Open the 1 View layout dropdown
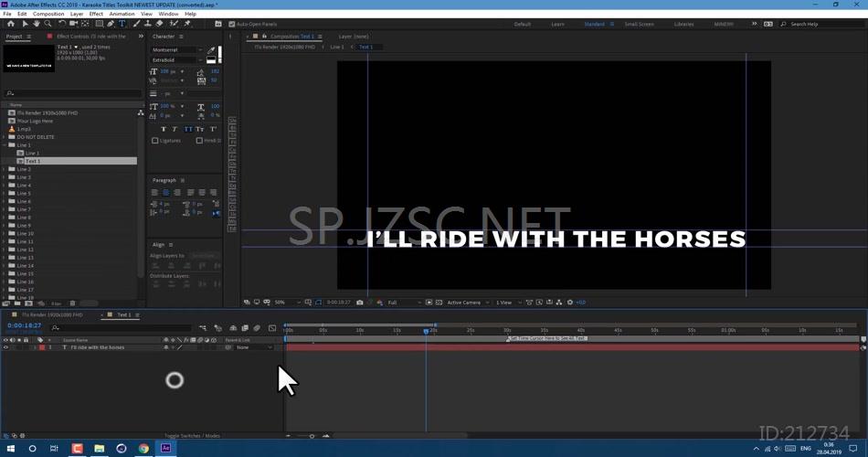 (508, 303)
